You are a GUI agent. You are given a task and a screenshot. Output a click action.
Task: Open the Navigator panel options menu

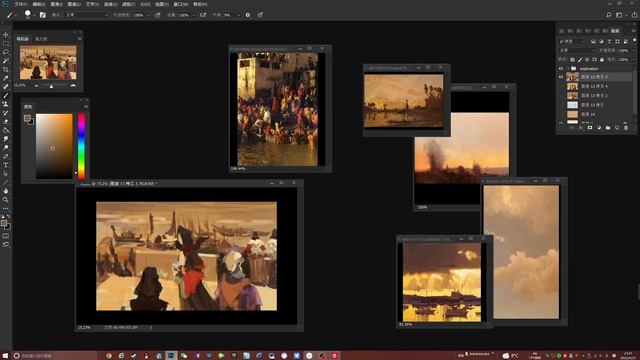pyautogui.click(x=80, y=39)
